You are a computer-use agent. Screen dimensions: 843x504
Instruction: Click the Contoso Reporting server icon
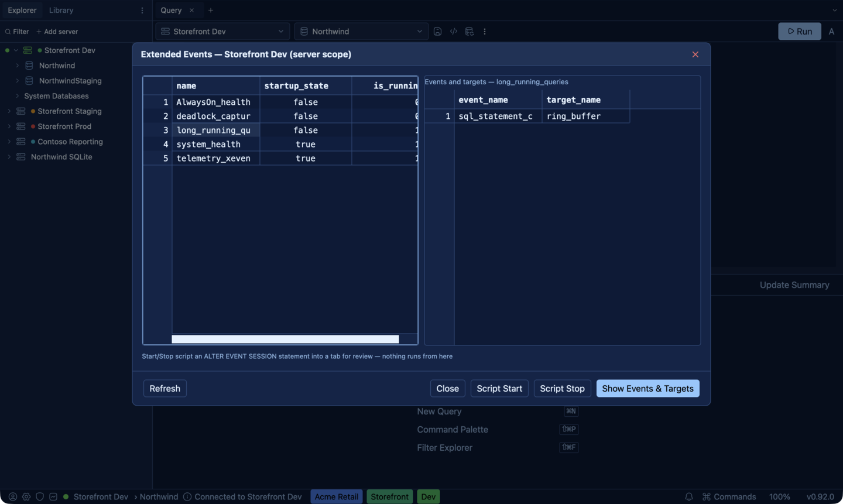(21, 142)
